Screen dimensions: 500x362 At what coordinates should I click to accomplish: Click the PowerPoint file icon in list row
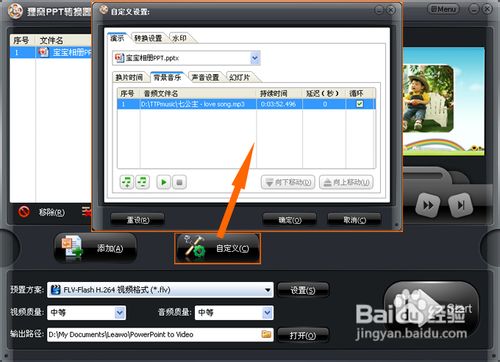(43, 52)
